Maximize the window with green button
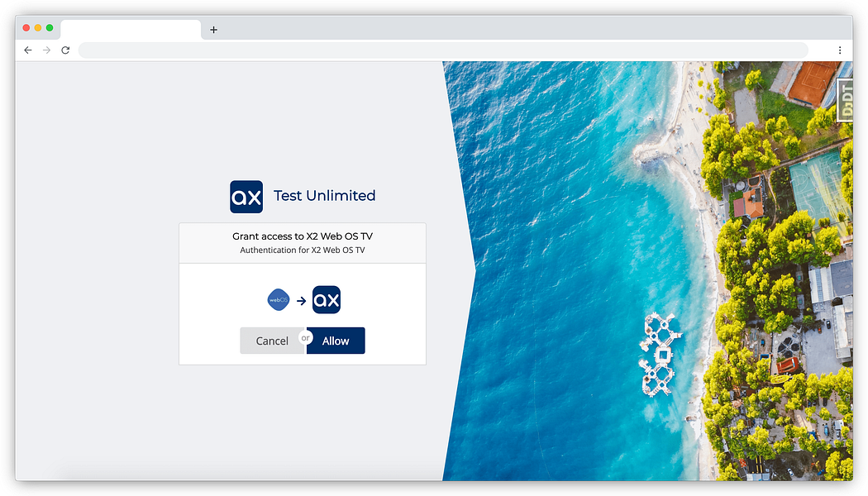Screen dimensions: 868x496 click(x=50, y=27)
